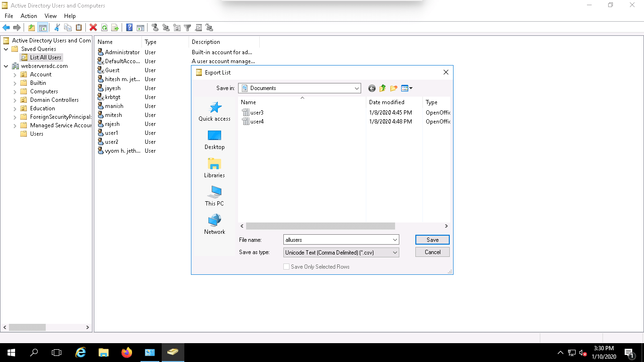
Task: Create a new folder in the Export List dialog
Action: (x=394, y=88)
